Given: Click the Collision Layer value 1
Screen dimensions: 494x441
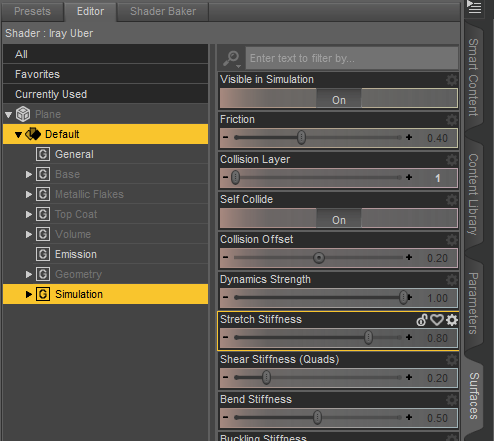Looking at the screenshot, I should point(438,178).
